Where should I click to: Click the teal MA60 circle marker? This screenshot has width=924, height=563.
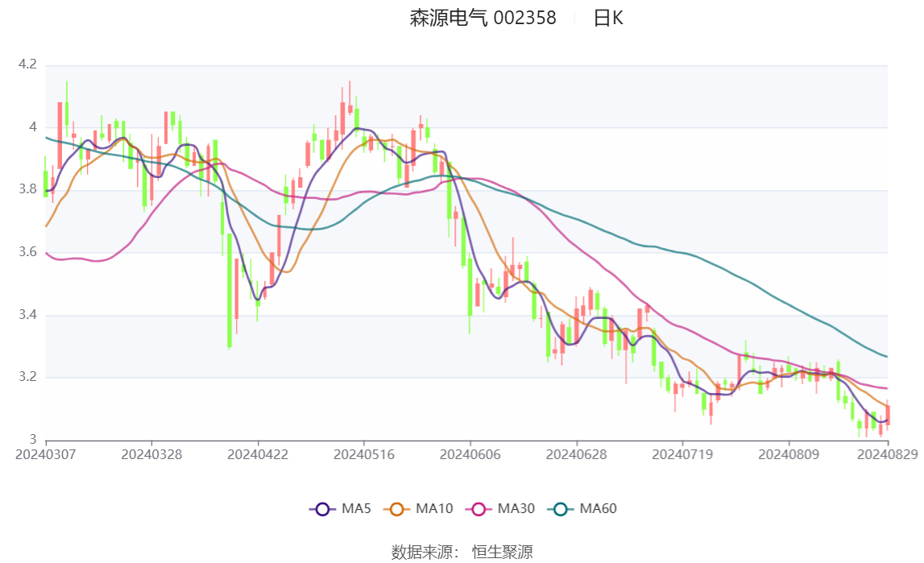point(561,509)
